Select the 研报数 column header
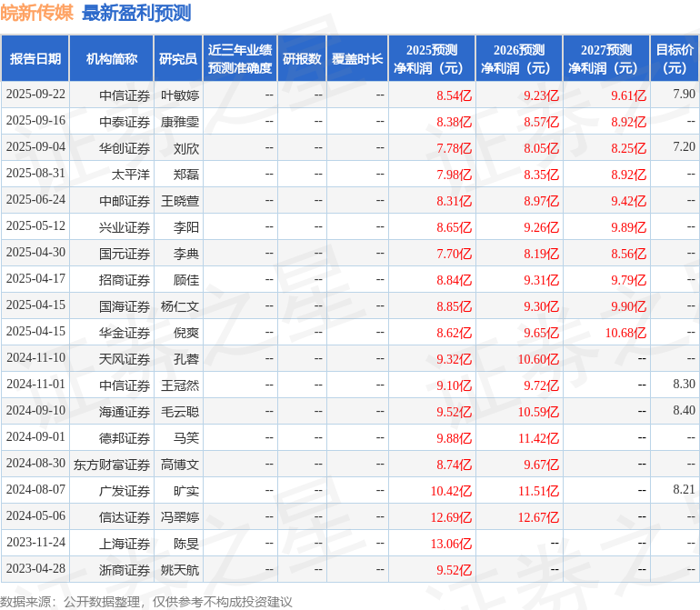This screenshot has height=610, width=700. [x=302, y=58]
